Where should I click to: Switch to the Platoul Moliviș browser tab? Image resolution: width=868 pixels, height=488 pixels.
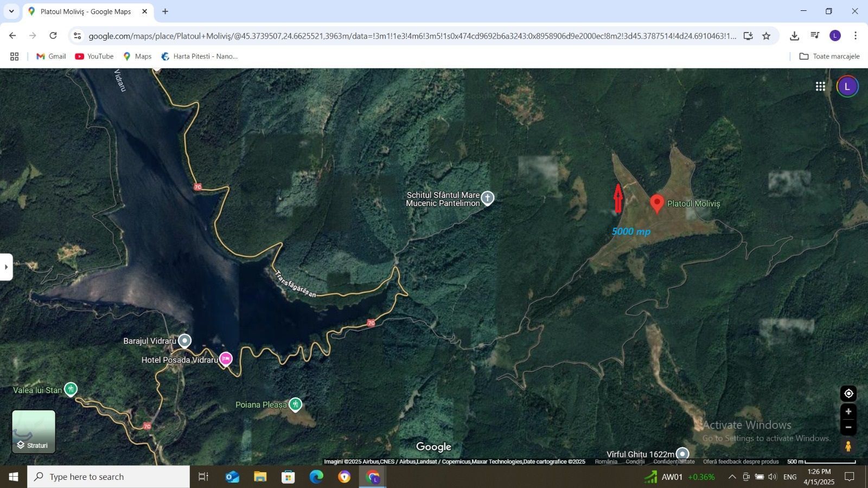pyautogui.click(x=86, y=11)
